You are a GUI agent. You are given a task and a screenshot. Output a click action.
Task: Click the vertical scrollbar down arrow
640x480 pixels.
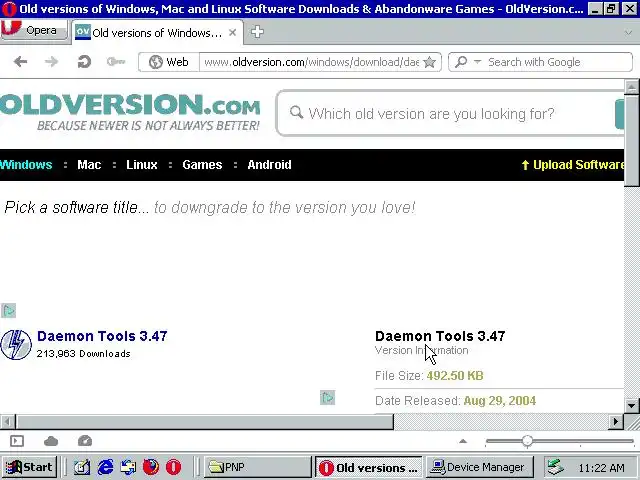(x=631, y=405)
